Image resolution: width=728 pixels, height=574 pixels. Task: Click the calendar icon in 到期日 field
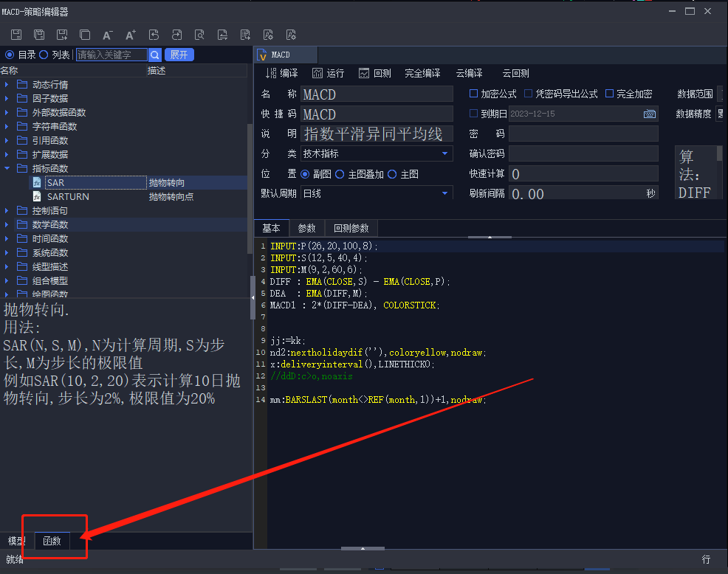coord(650,114)
